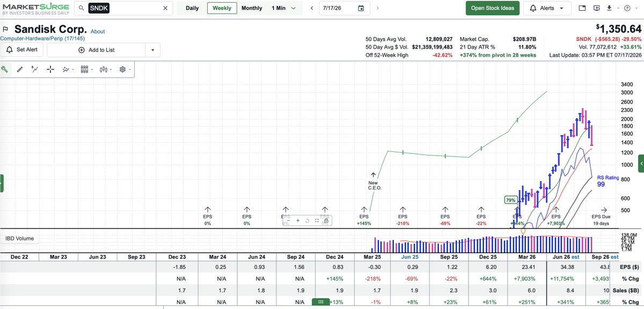Screen dimensions: 644x309
Task: Expand the columns layout dropdown arrow
Action: [x=92, y=70]
